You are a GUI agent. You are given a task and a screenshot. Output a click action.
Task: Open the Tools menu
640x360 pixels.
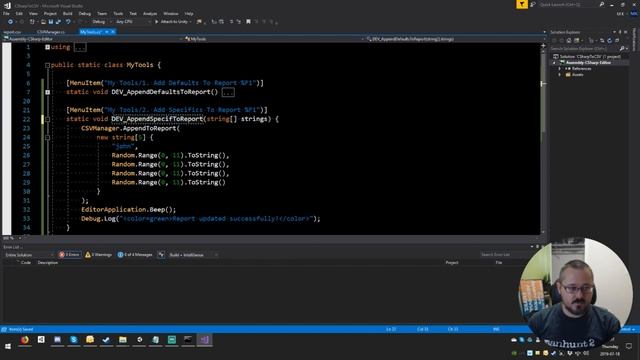[118, 13]
